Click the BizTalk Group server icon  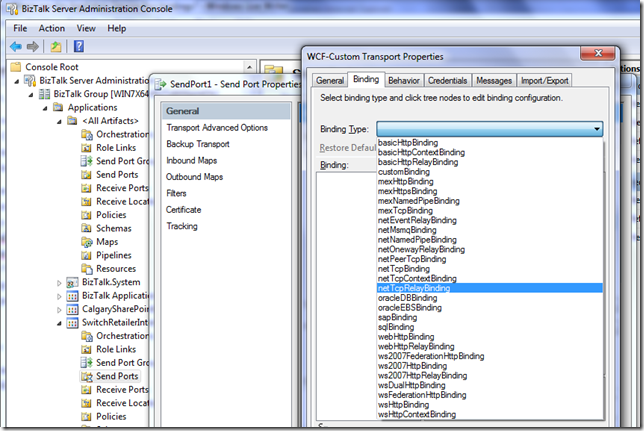tap(44, 94)
